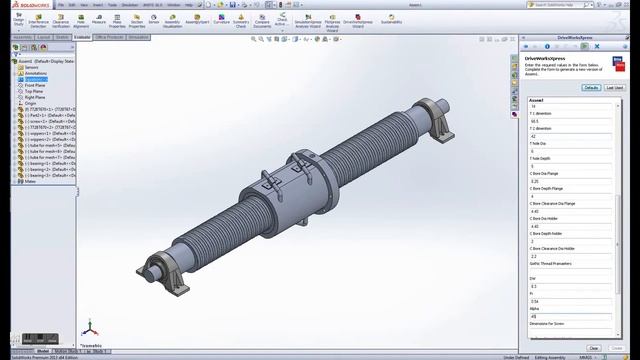The height and width of the screenshot is (360, 640).
Task: Launch DriveWorksXpress Wizard from ribbon
Action: coord(358,21)
